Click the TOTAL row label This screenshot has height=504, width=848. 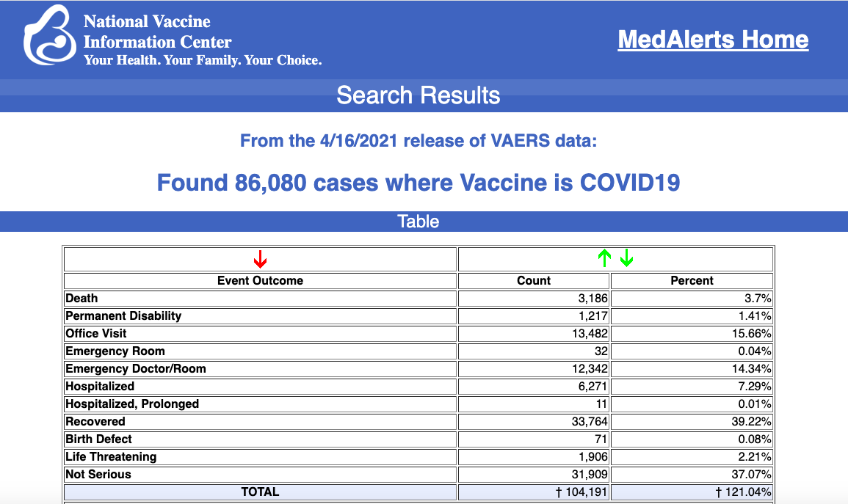(260, 492)
